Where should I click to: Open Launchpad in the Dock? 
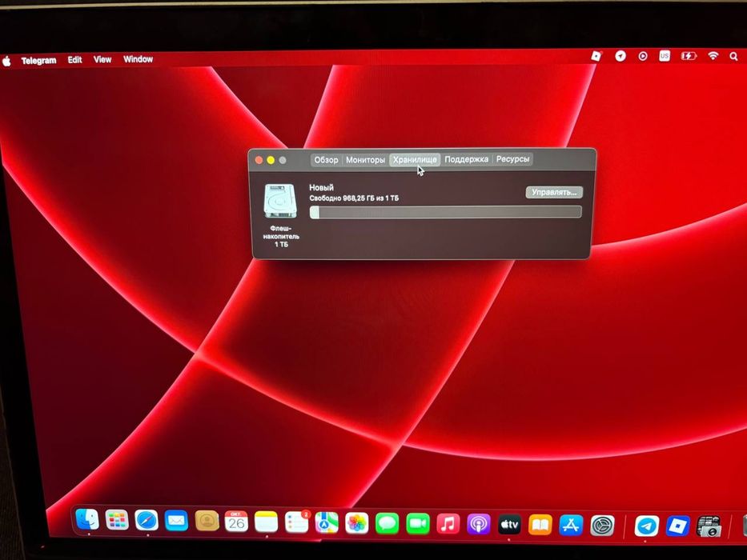(x=117, y=520)
